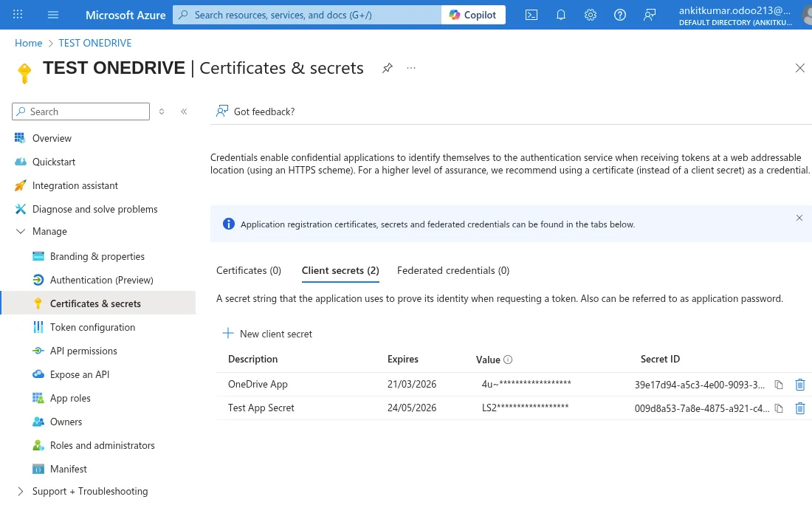
Task: Open the Feedback megaphone icon
Action: click(649, 14)
